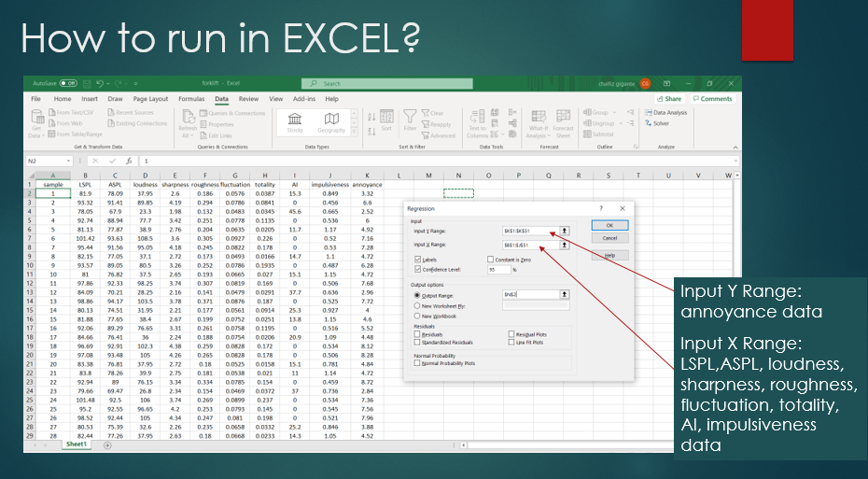Open Forecast Sheet

[x=563, y=124]
